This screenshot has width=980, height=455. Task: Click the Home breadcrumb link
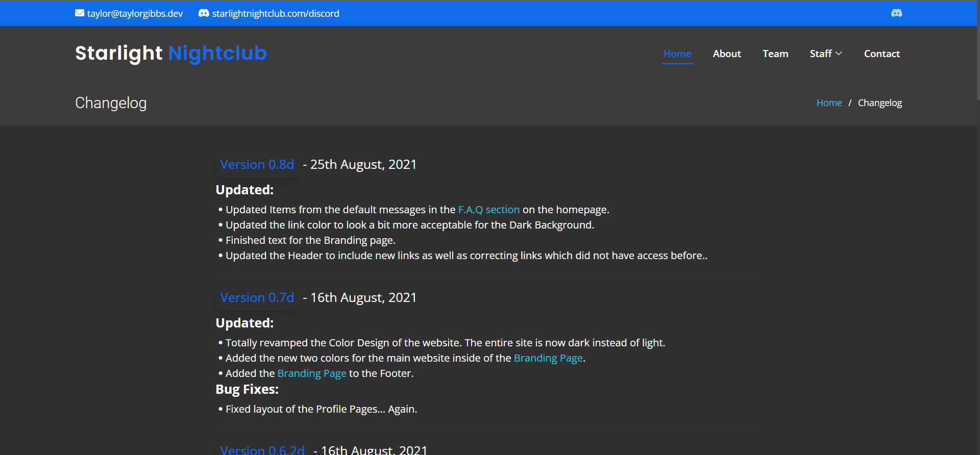(x=829, y=103)
